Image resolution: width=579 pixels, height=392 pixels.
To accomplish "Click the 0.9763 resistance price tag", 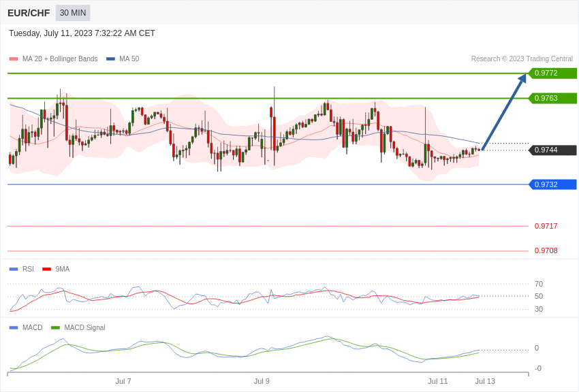I will pyautogui.click(x=553, y=98).
